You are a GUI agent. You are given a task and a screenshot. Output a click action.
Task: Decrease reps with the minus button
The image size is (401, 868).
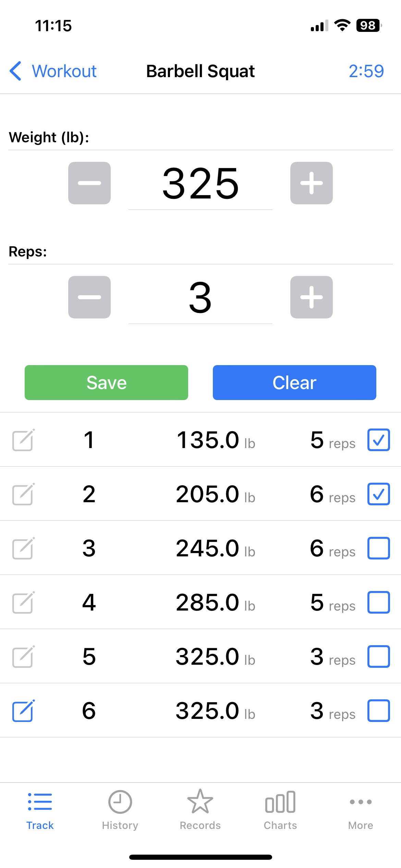point(89,297)
